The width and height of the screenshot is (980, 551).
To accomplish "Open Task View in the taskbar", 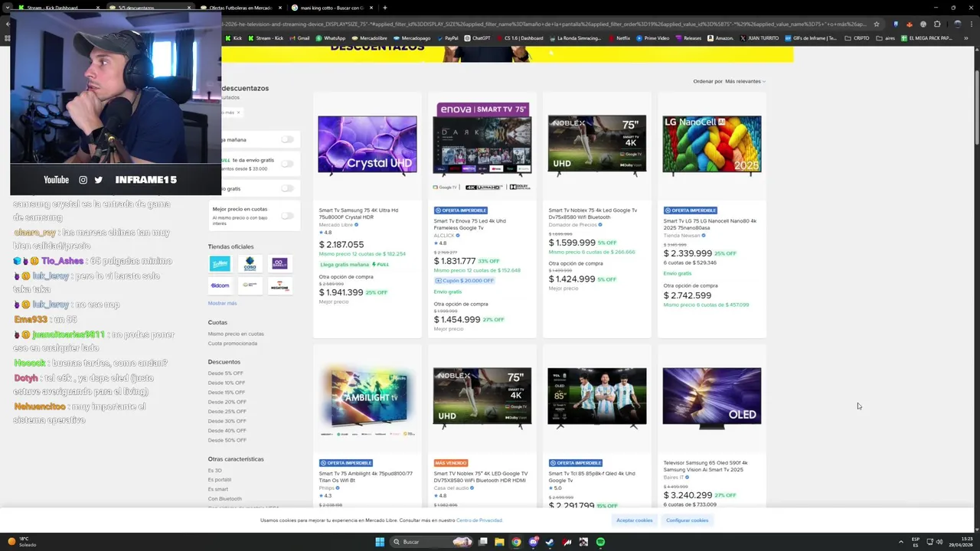I will (x=482, y=542).
